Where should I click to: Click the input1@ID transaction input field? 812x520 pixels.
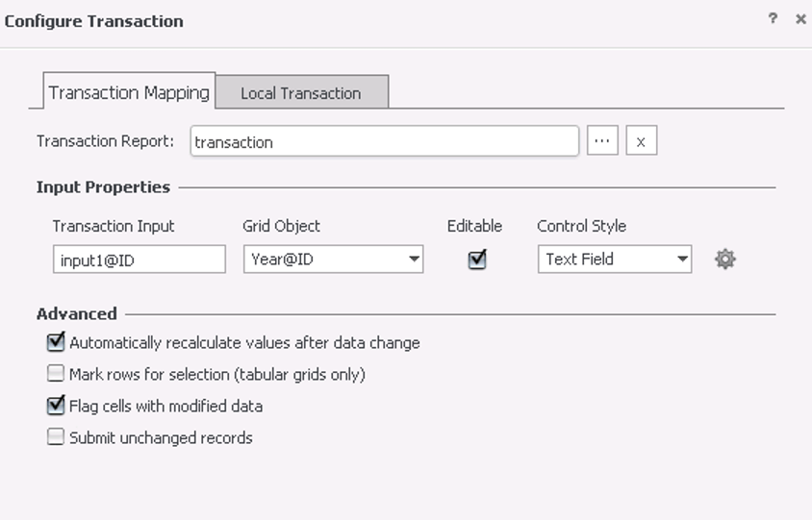(x=140, y=260)
